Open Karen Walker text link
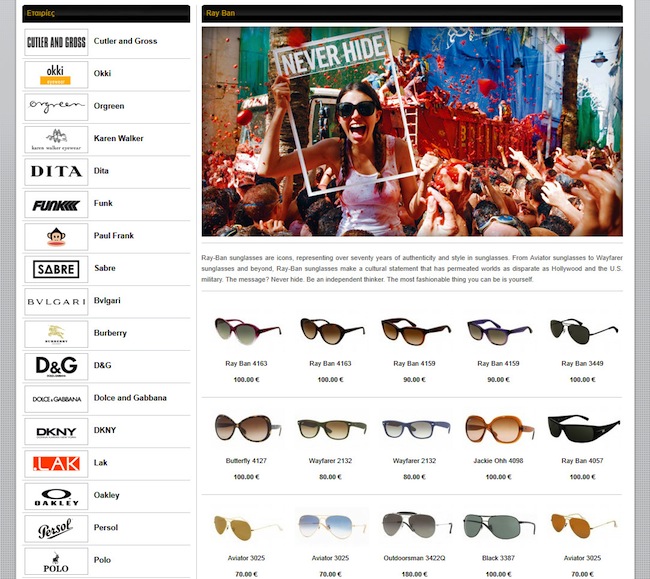 [119, 138]
